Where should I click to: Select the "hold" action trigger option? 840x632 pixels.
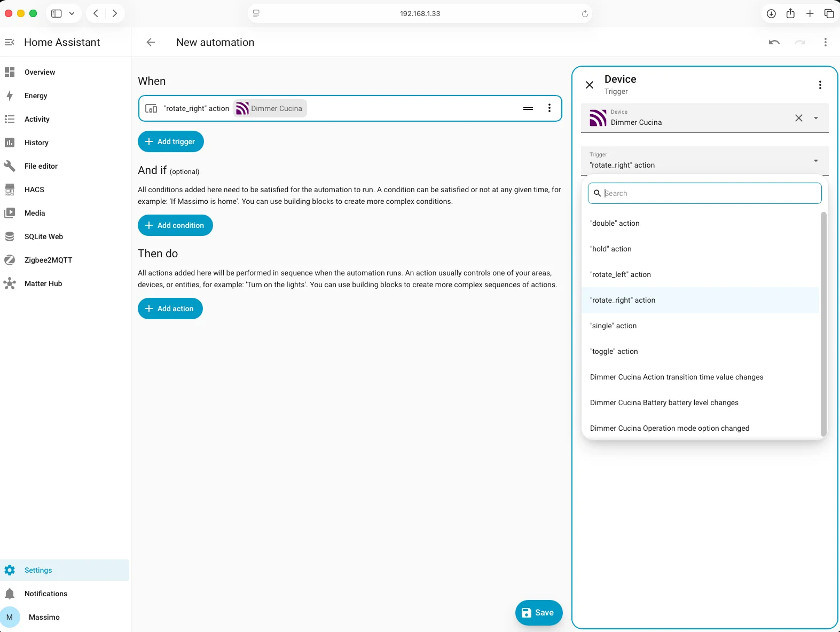700,249
